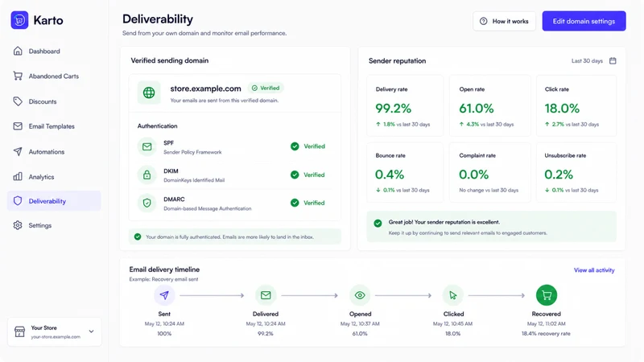Open the Discounts section

54,101
